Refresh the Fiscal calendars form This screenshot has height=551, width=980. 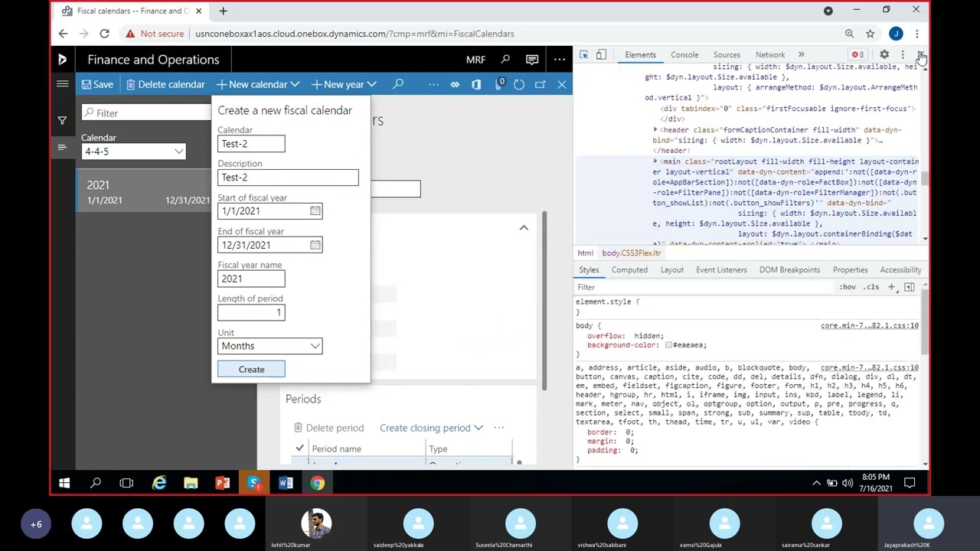click(x=519, y=84)
